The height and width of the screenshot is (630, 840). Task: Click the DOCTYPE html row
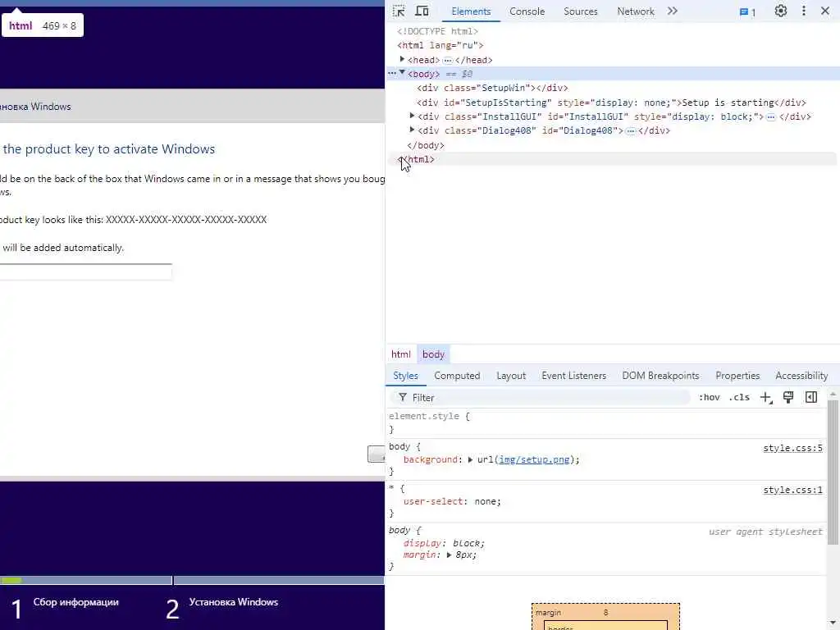437,32
